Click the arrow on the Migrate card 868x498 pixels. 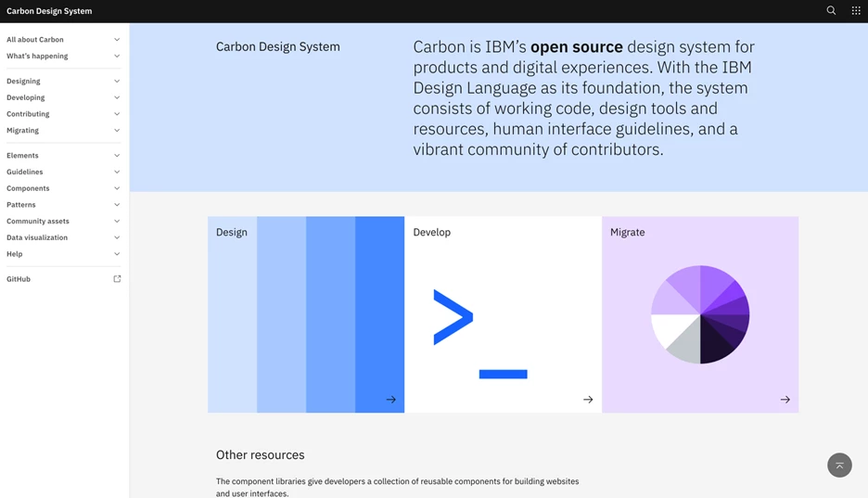785,400
